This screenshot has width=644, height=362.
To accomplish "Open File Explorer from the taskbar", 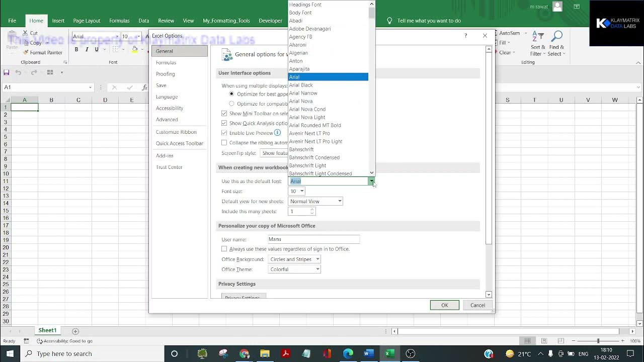I will coord(265,354).
